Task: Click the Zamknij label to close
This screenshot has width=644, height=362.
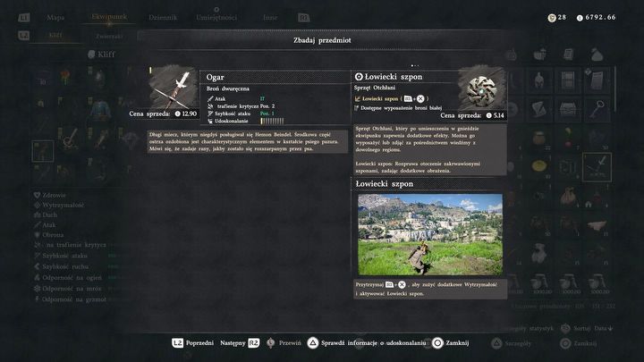Action: coord(457,342)
